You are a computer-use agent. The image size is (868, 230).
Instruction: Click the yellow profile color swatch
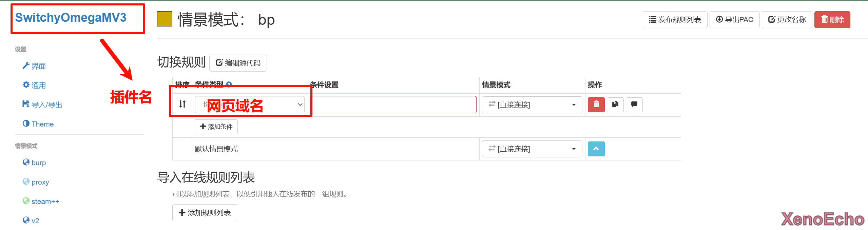tap(165, 19)
